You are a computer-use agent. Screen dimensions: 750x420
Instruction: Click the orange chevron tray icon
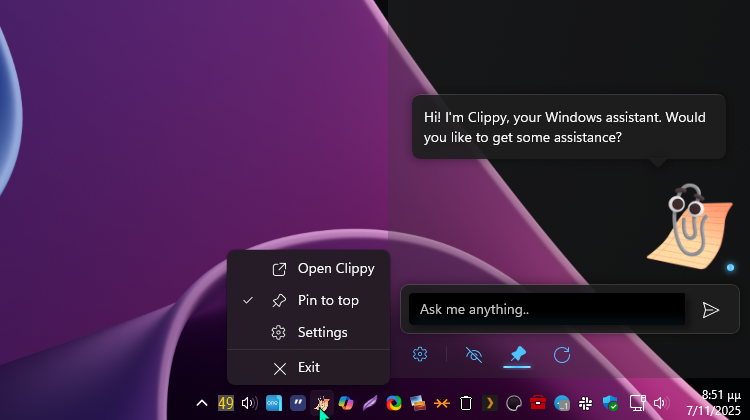[x=490, y=403]
